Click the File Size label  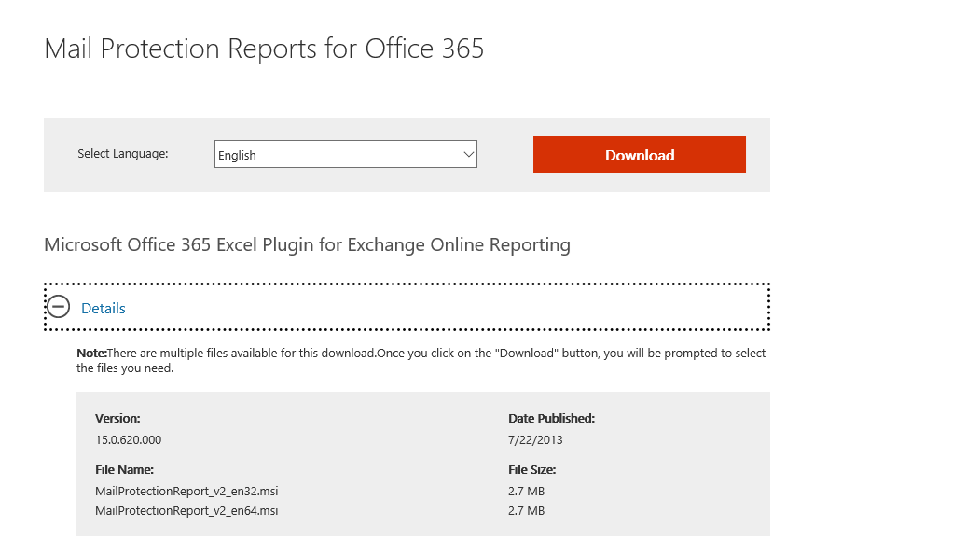[x=531, y=470]
